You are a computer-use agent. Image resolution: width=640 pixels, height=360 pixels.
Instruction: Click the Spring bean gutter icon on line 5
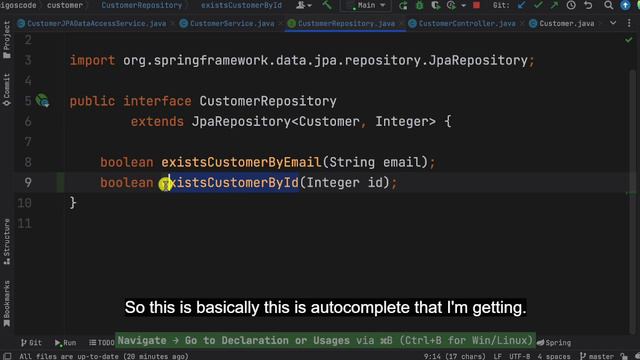[42, 100]
